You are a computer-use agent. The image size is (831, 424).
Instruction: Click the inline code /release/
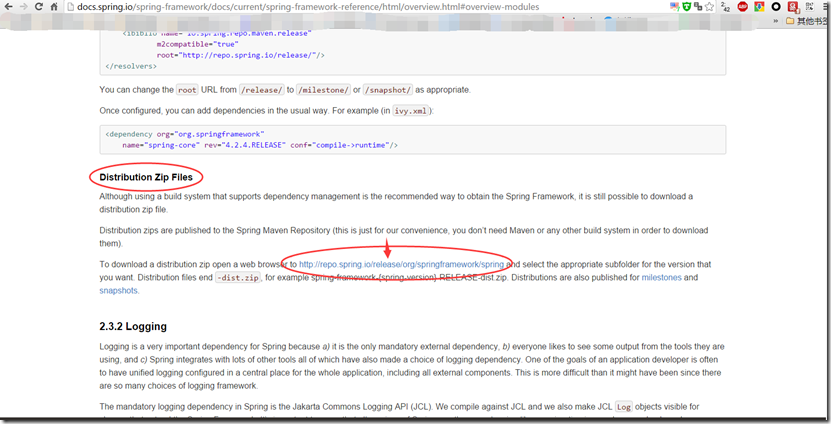(x=262, y=90)
